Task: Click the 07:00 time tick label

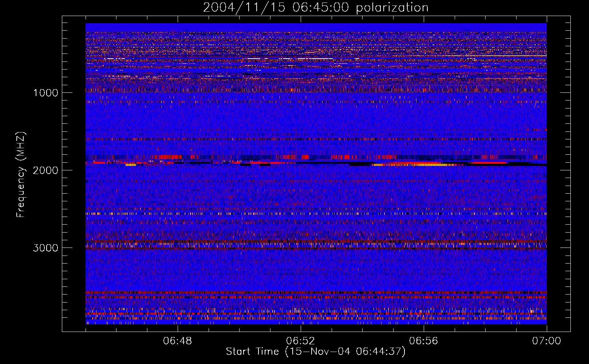Action: 546,341
